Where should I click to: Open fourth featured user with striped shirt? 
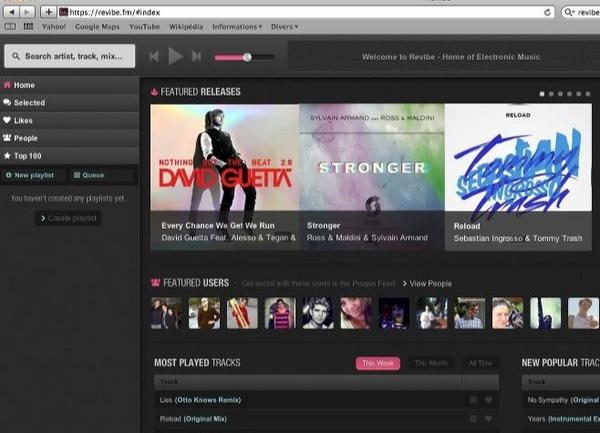280,313
